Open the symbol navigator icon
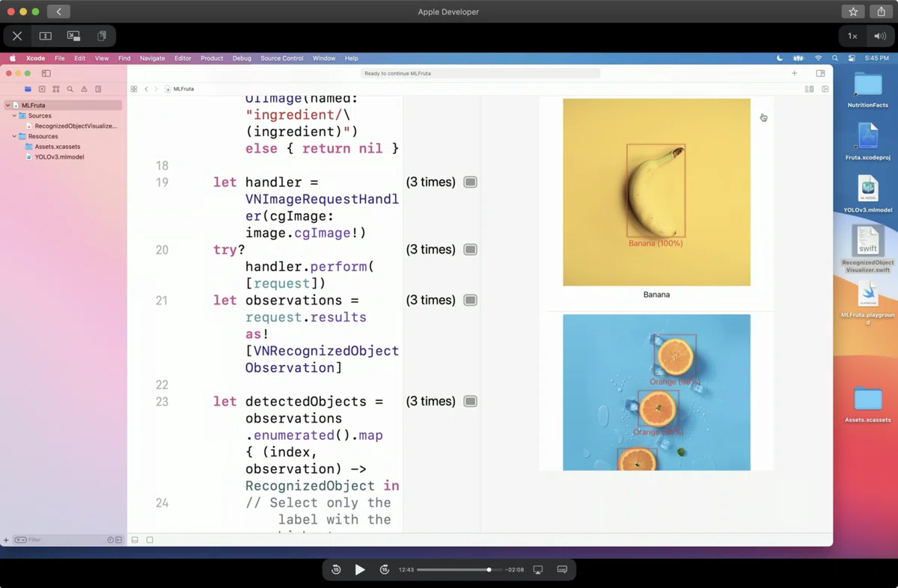Image resolution: width=898 pixels, height=588 pixels. 56,89
